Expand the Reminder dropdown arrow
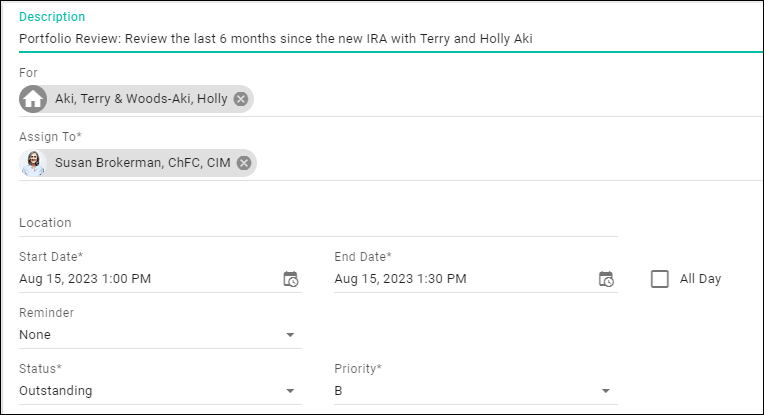The image size is (764, 415). tap(290, 335)
